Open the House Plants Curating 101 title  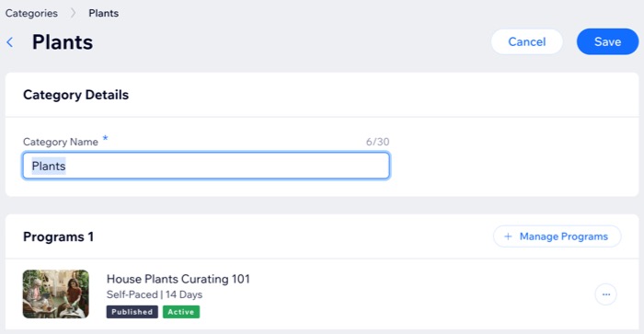(x=178, y=279)
